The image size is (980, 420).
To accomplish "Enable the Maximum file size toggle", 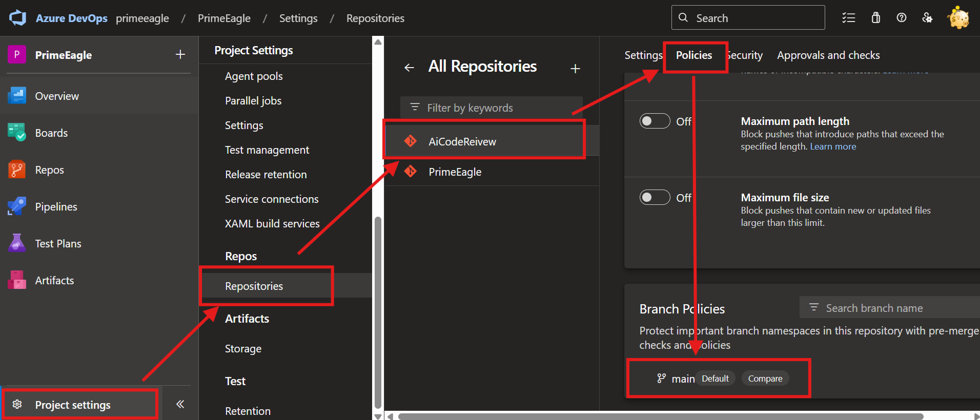I will coord(655,197).
